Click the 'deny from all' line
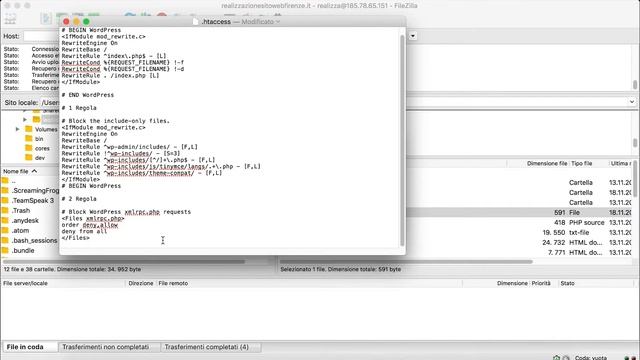This screenshot has width=640, height=360. 84,231
